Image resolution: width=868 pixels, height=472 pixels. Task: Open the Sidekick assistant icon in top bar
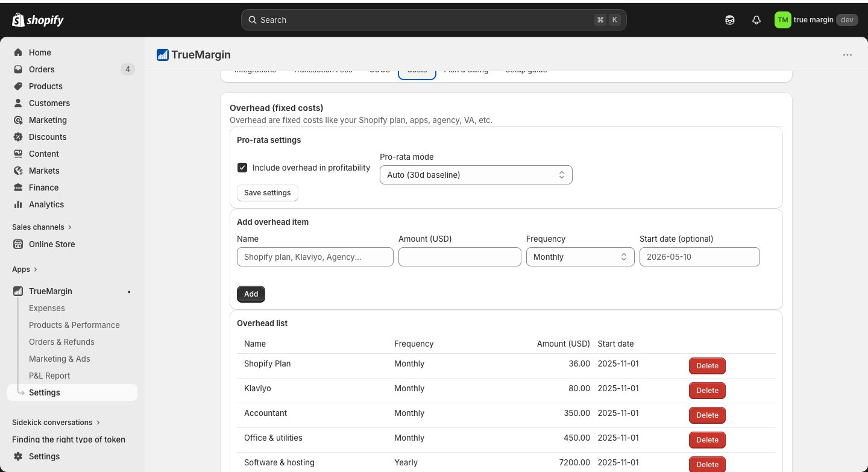click(x=730, y=20)
